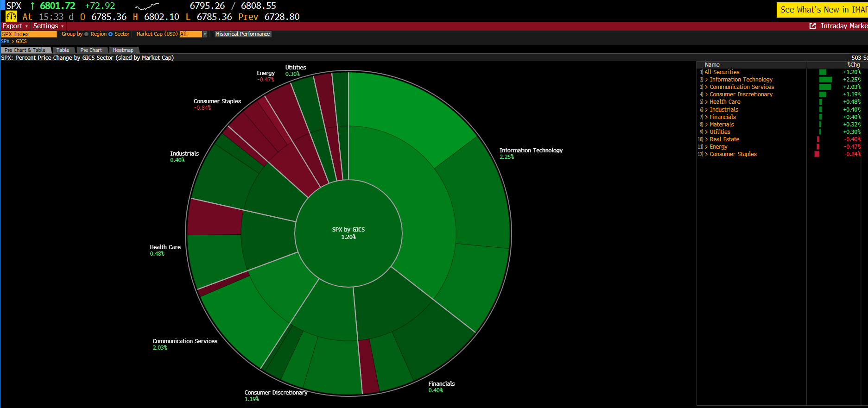The width and height of the screenshot is (868, 408).
Task: Click the center SPX by GICS circle
Action: pos(348,233)
